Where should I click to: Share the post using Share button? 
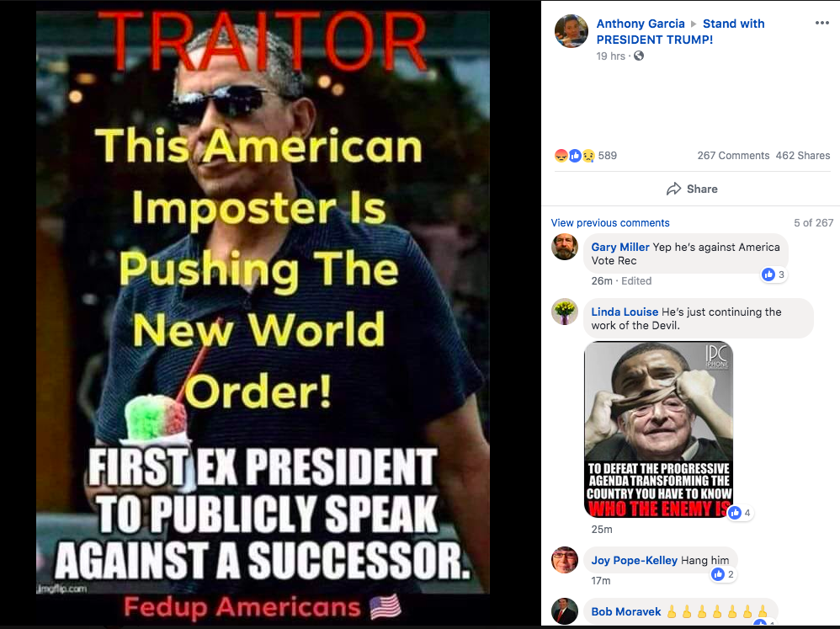click(x=692, y=189)
